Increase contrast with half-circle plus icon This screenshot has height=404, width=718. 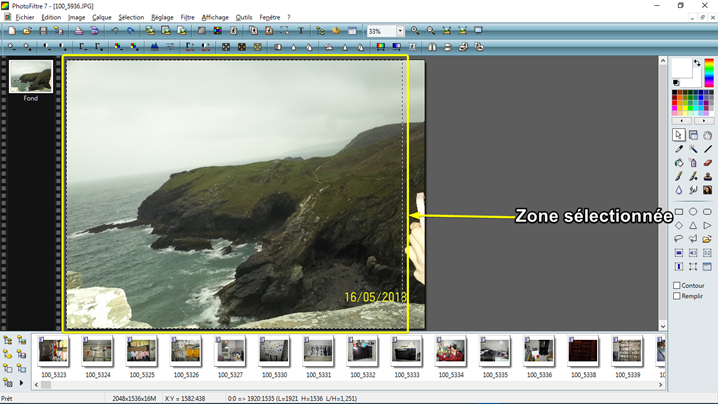[x=63, y=47]
